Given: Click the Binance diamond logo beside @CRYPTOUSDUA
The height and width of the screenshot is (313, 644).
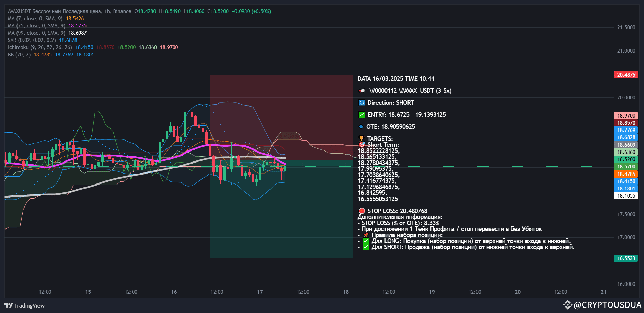Looking at the screenshot, I should coord(568,304).
